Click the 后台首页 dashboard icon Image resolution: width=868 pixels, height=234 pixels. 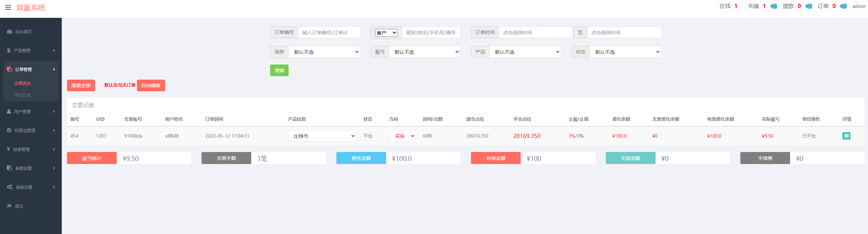pos(9,32)
